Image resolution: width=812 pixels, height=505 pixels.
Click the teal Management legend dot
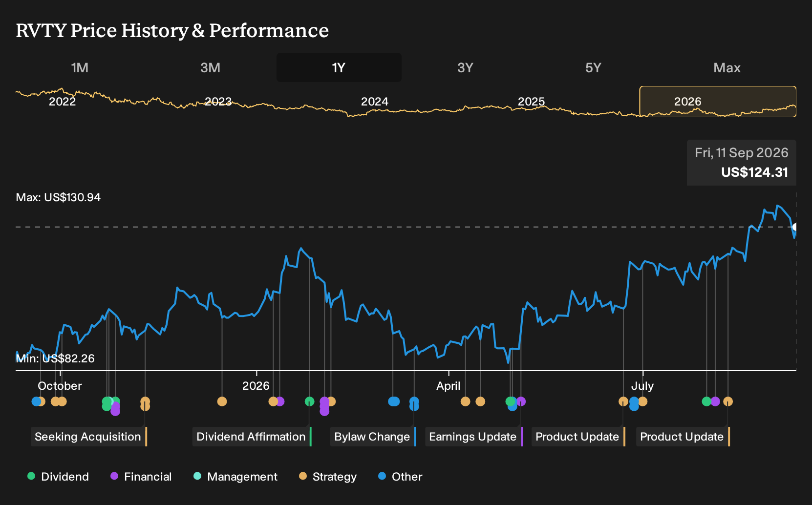click(197, 476)
